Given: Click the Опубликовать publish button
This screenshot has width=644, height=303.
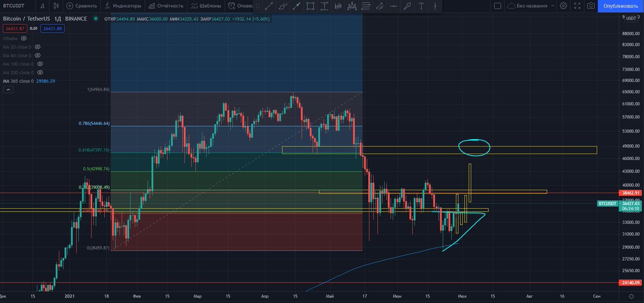Looking at the screenshot, I should click(620, 6).
